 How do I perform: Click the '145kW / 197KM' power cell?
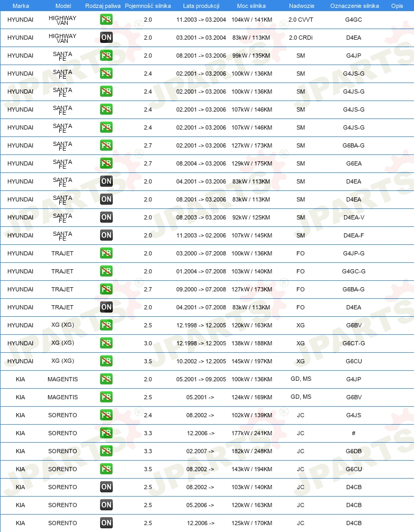(x=251, y=361)
